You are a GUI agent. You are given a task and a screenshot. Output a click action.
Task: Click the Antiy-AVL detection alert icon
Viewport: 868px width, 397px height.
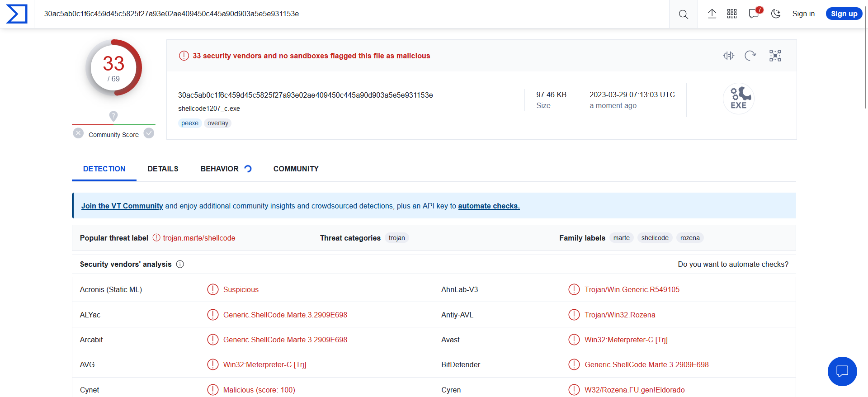[574, 315]
